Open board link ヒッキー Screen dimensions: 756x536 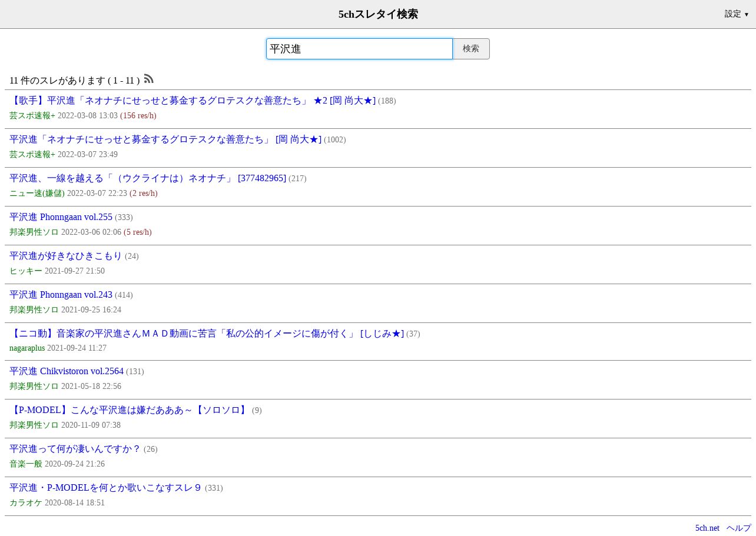[x=26, y=271]
